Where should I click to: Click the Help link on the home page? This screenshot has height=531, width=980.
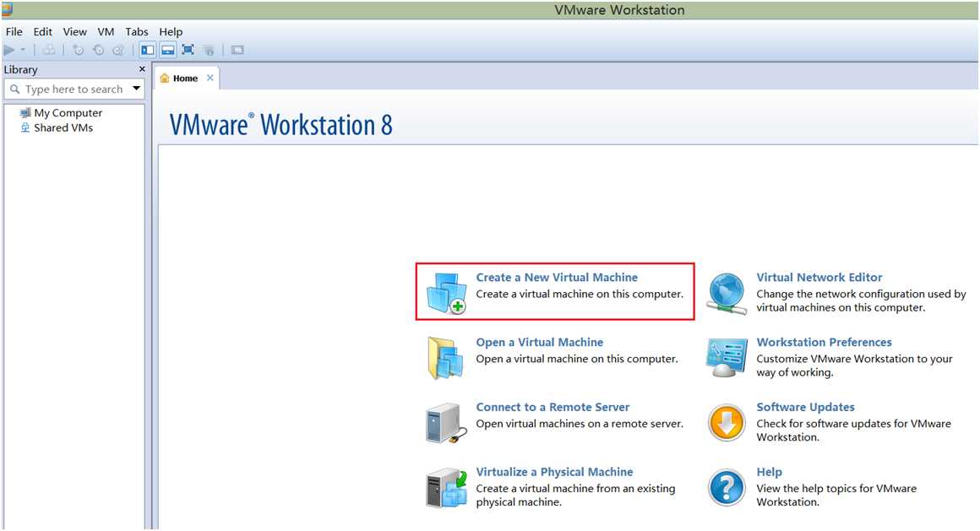(770, 472)
